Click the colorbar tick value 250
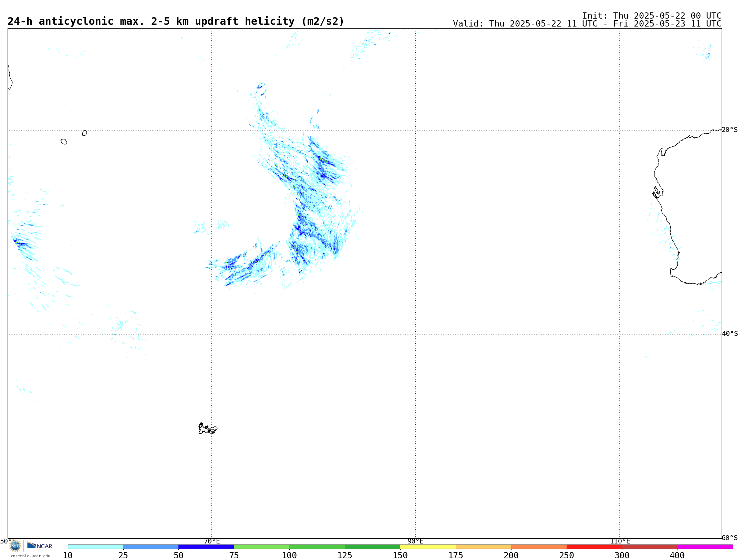The image size is (744, 560). click(567, 556)
